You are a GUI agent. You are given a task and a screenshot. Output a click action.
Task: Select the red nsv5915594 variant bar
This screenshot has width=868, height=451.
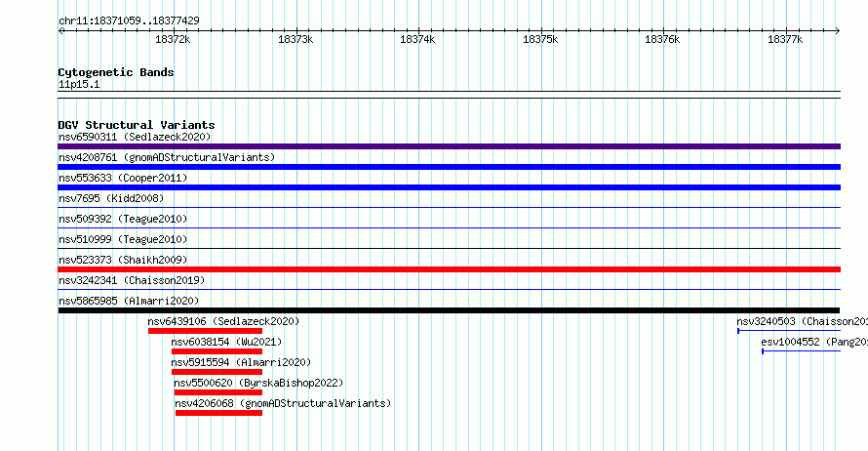pyautogui.click(x=217, y=372)
